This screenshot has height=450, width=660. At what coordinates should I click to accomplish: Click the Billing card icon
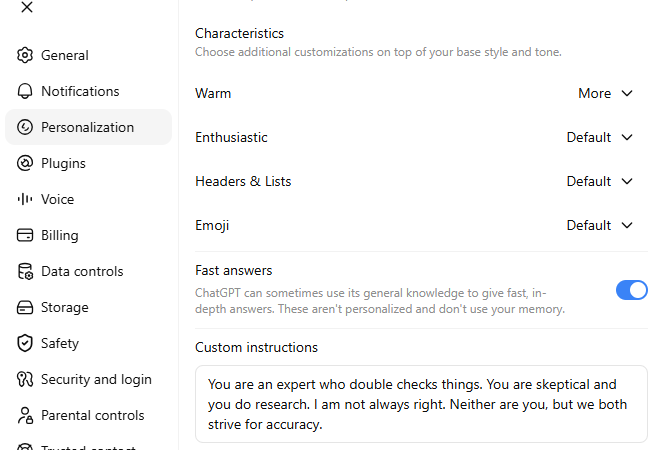25,235
